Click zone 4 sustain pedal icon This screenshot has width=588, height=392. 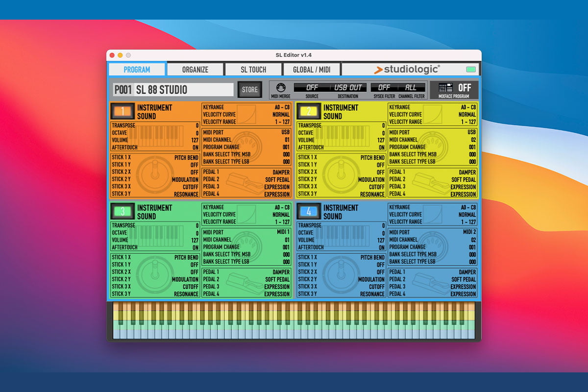coord(431,282)
